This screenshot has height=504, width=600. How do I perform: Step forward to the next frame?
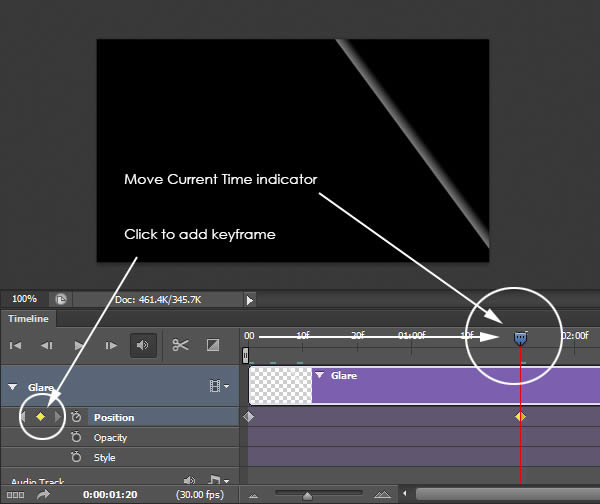coord(111,346)
